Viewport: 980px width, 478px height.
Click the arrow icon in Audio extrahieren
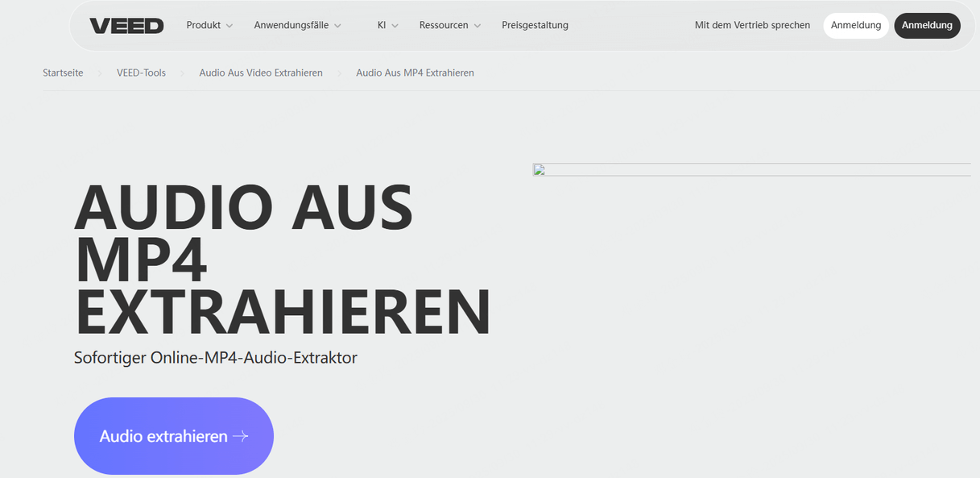coord(240,436)
